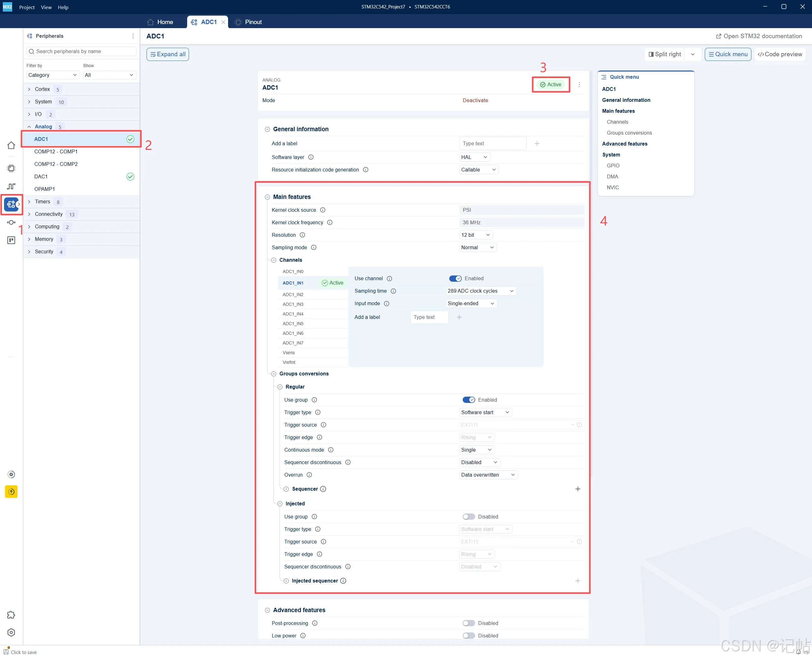Open the Help menu
The height and width of the screenshot is (659, 812).
tap(63, 7)
